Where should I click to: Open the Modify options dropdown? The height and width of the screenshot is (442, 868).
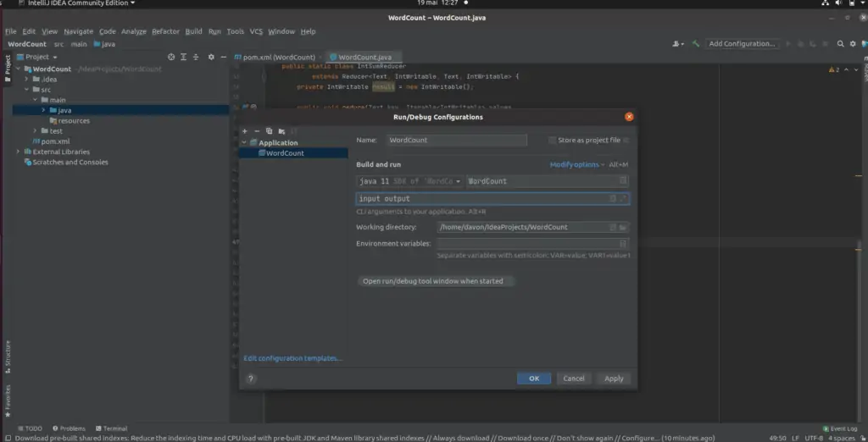click(x=577, y=164)
